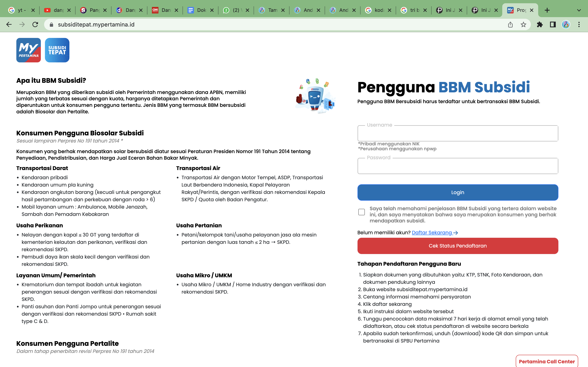588x367 pixels.
Task: Click inside the Username input field
Action: (x=458, y=133)
